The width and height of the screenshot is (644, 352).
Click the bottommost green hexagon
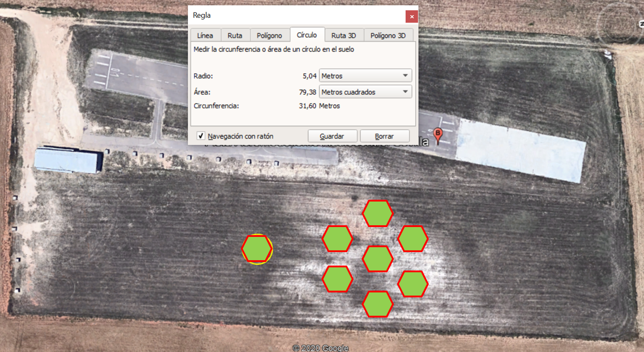(377, 304)
